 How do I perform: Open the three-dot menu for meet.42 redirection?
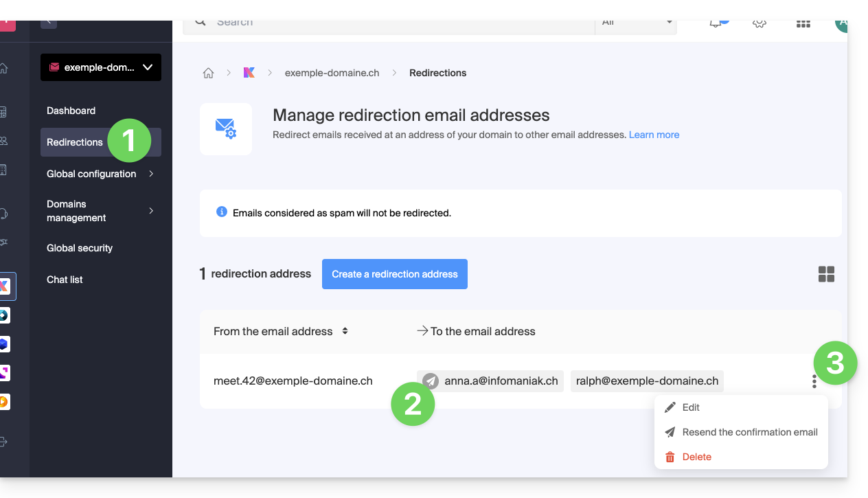814,381
